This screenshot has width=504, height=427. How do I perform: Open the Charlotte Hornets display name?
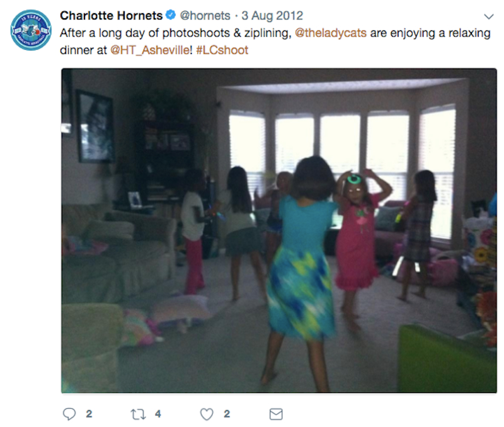[x=112, y=15]
